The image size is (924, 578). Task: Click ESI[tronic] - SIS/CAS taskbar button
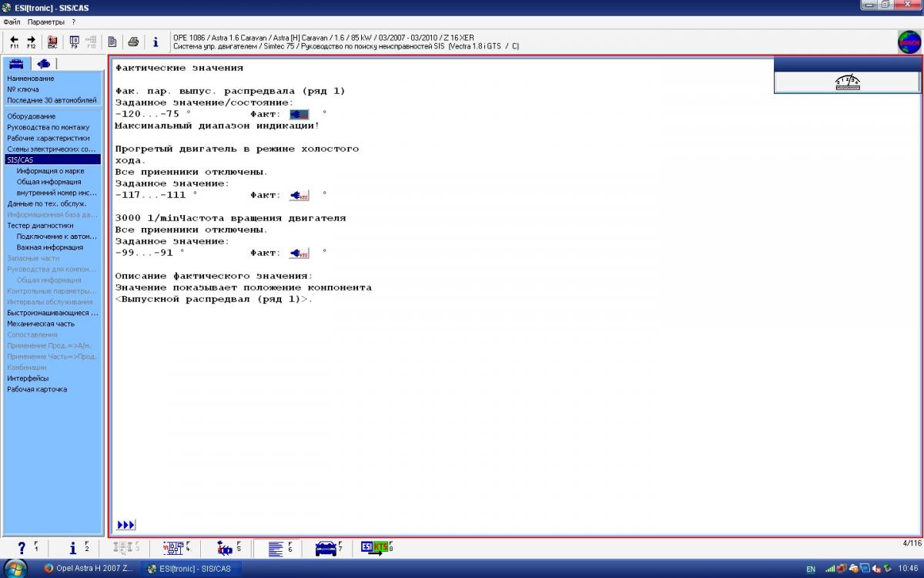(193, 569)
